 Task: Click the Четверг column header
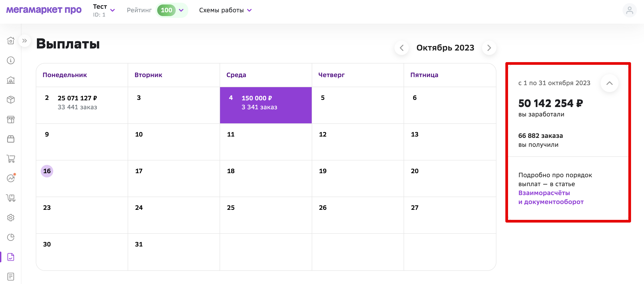331,75
